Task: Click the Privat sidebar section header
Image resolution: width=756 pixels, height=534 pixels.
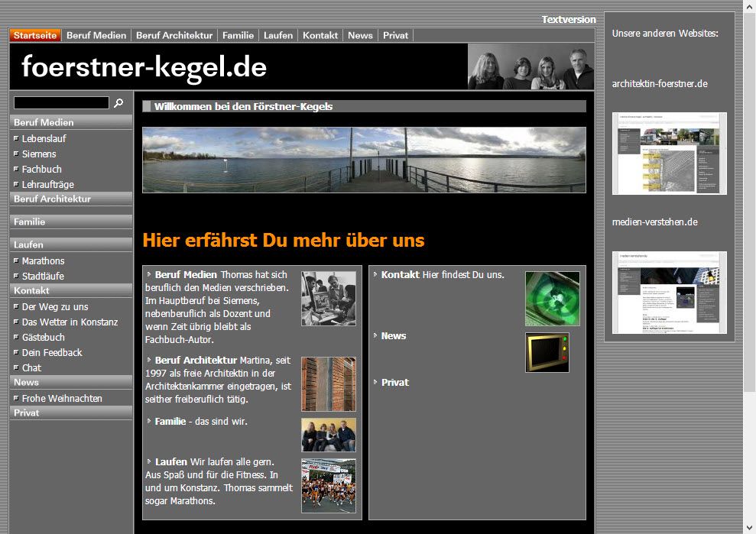Action: 26,413
